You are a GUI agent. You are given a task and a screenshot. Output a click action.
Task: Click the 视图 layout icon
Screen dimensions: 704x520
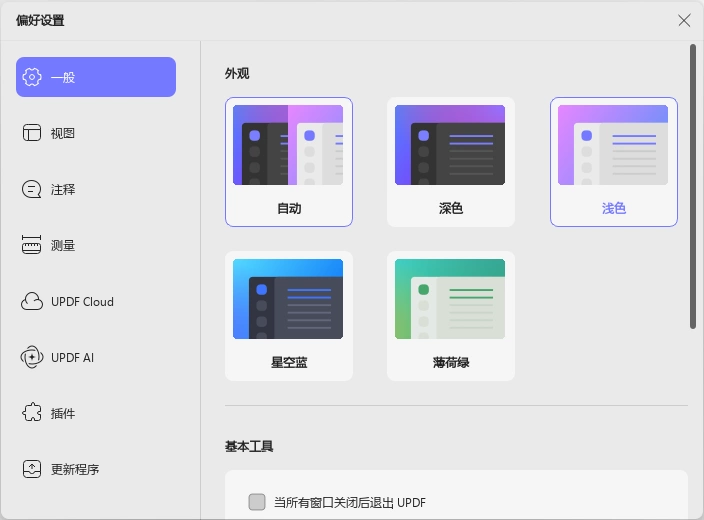(x=32, y=133)
